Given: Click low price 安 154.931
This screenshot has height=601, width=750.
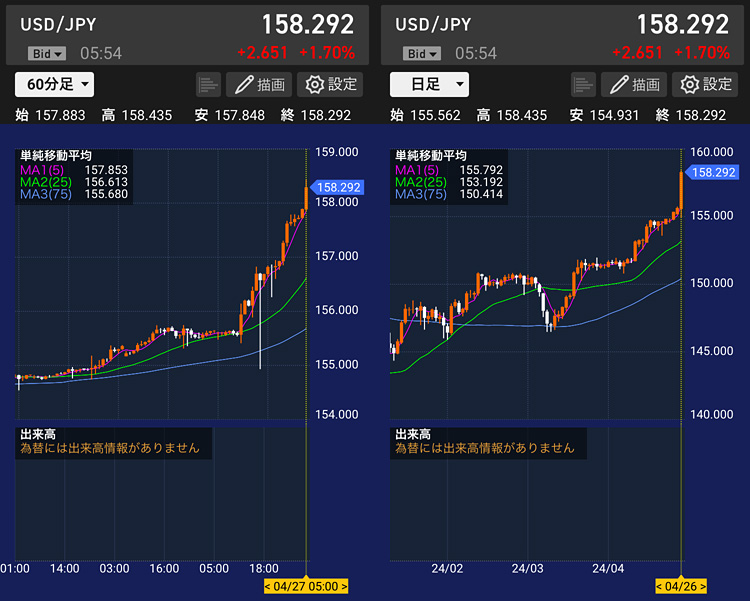Looking at the screenshot, I should pos(605,115).
